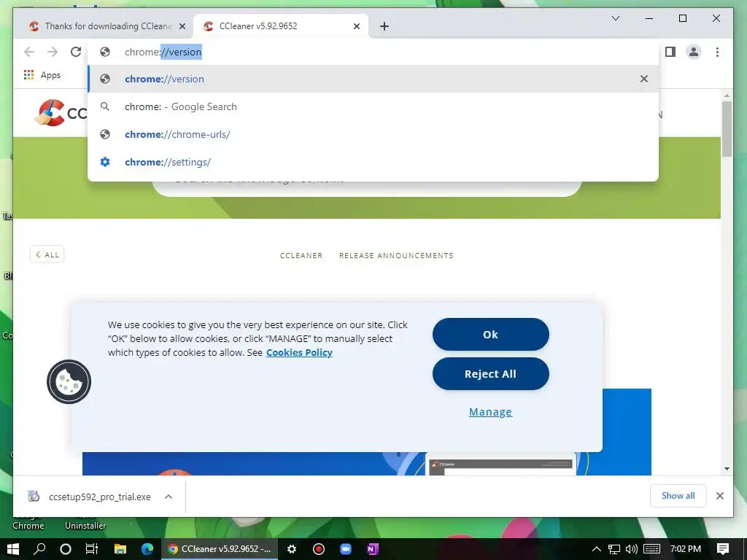The height and width of the screenshot is (560, 747).
Task: Open the Manage cookies link
Action: coord(490,412)
